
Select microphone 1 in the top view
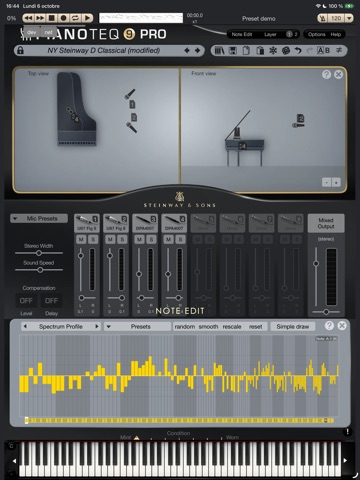click(132, 105)
